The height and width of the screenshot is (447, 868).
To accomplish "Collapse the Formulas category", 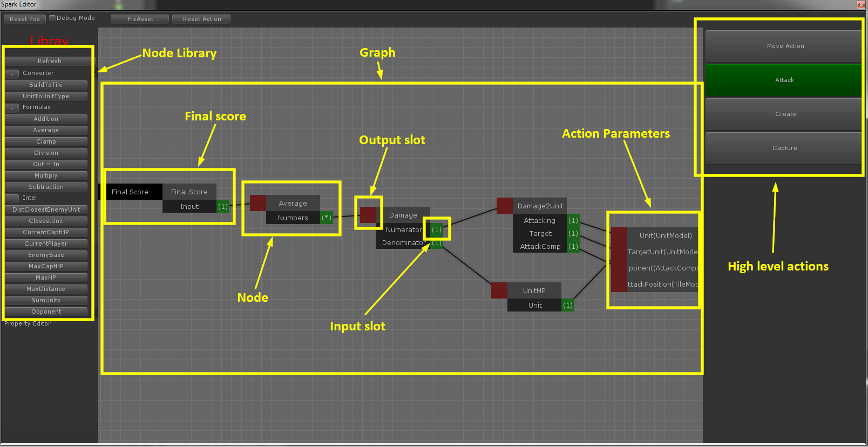I will tap(12, 107).
